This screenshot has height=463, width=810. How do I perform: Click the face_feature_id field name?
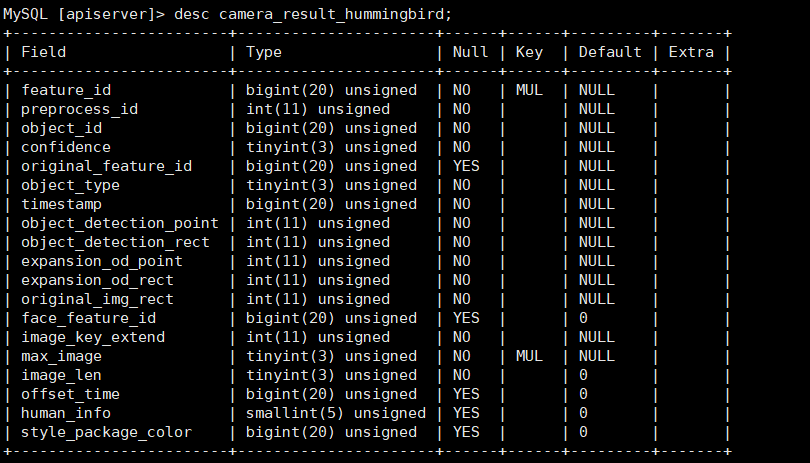click(x=87, y=318)
